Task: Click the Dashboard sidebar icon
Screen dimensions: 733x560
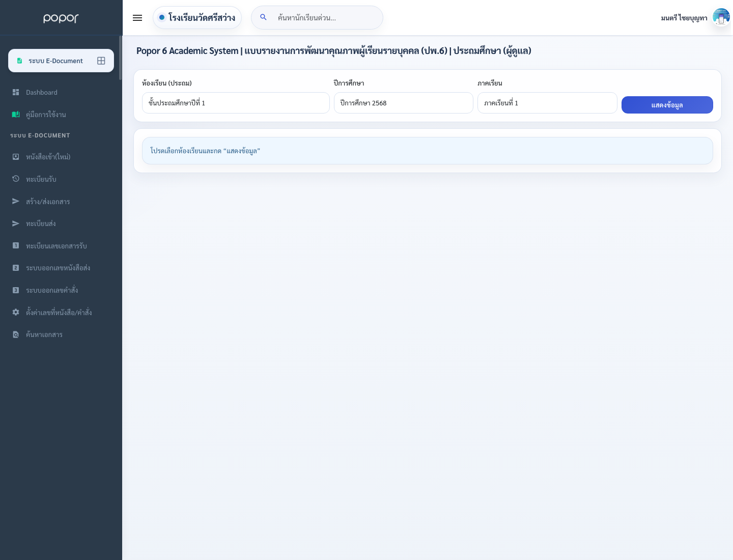Action: point(16,92)
